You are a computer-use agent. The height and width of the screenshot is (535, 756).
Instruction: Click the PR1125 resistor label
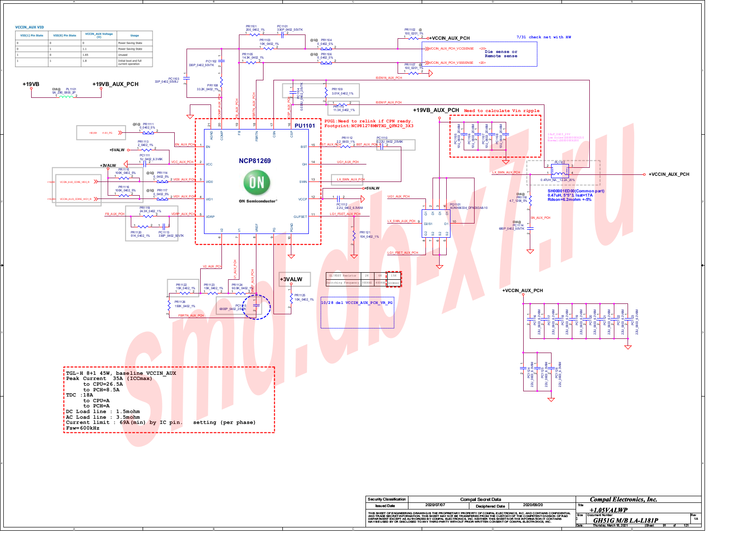[300, 295]
